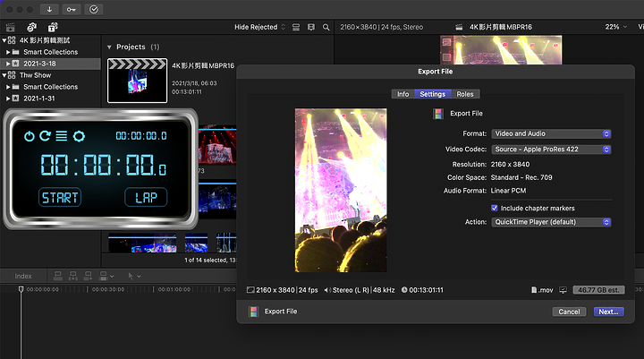Image resolution: width=644 pixels, height=359 pixels.
Task: Switch to the Info tab
Action: tap(402, 94)
